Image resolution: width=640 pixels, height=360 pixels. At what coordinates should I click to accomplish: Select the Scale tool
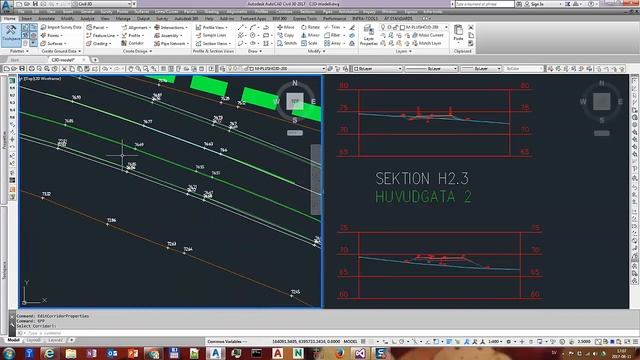309,43
